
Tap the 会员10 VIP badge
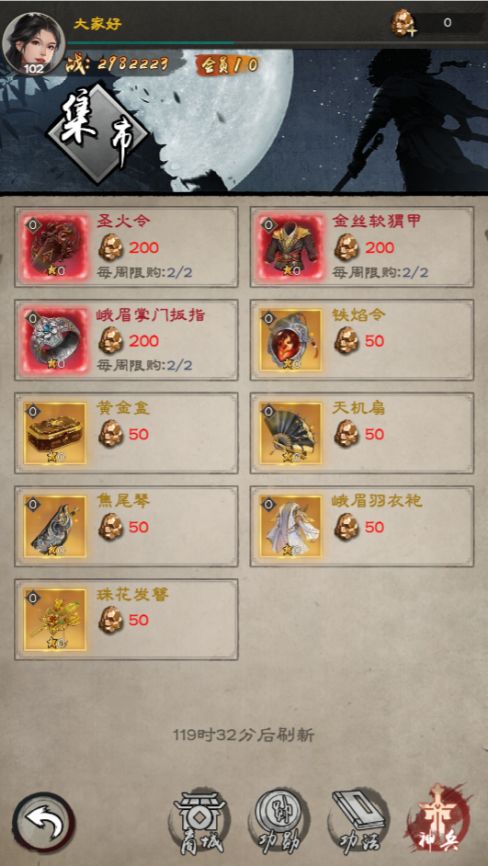tap(227, 65)
